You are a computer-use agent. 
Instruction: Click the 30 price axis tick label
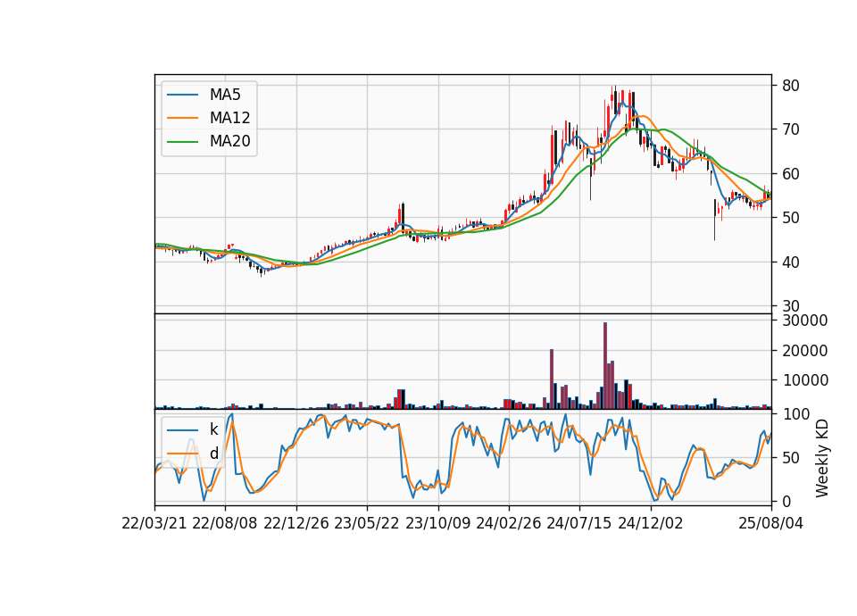pyautogui.click(x=791, y=306)
